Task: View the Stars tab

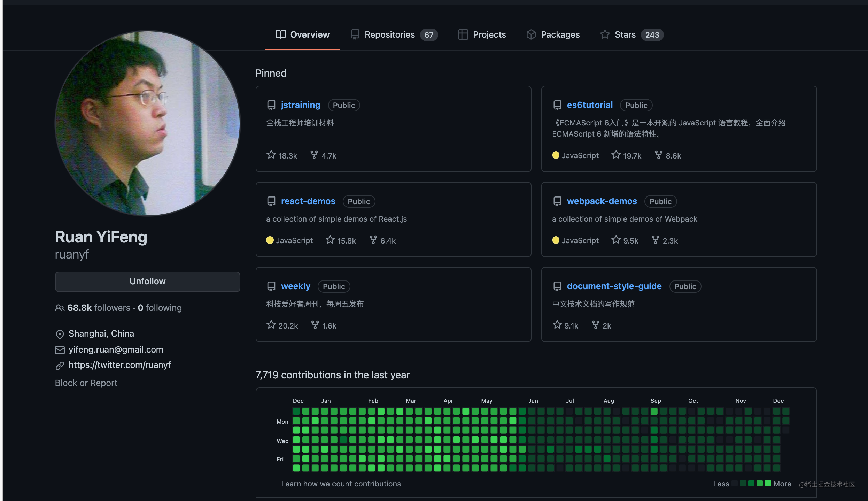Action: pyautogui.click(x=632, y=34)
